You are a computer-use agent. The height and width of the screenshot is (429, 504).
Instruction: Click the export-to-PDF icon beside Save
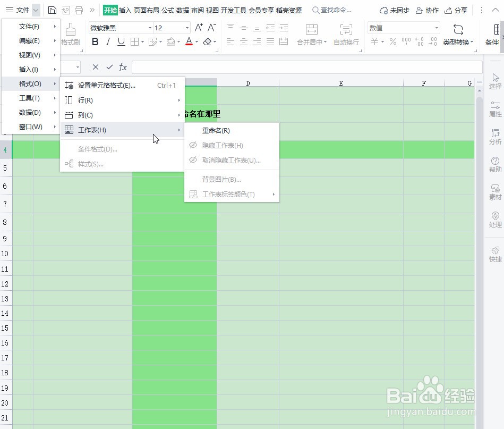pyautogui.click(x=65, y=10)
